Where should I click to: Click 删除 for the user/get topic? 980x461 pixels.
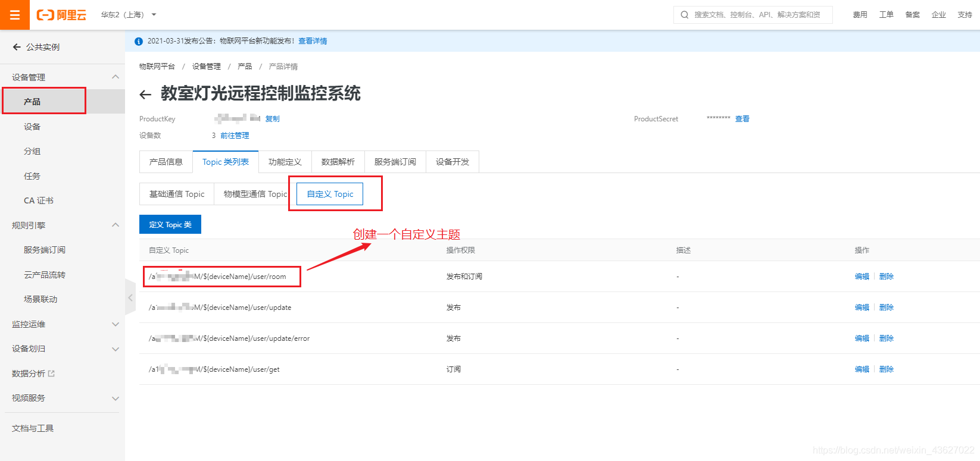point(887,369)
